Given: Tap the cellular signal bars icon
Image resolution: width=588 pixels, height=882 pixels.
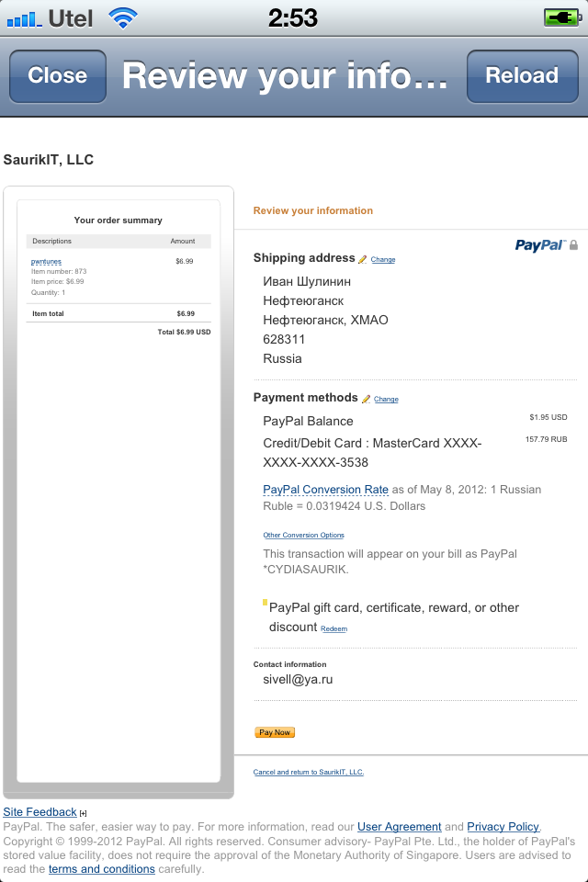Looking at the screenshot, I should pyautogui.click(x=24, y=17).
